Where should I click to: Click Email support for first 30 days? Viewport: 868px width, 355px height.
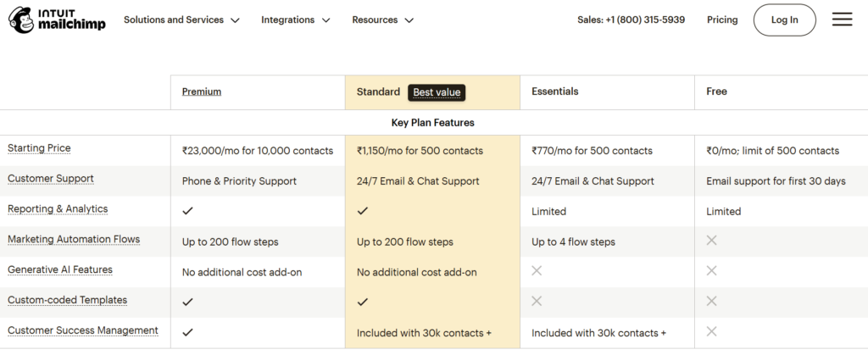tap(776, 181)
